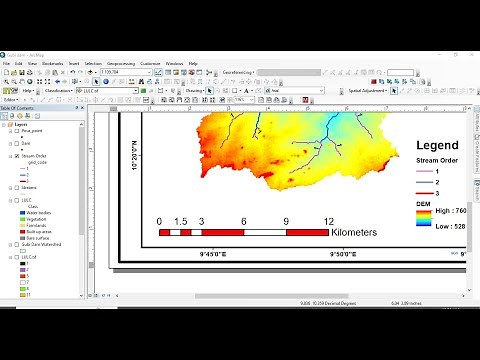
Task: Collapse the LULC.tif layer legend
Action: [x=11, y=257]
